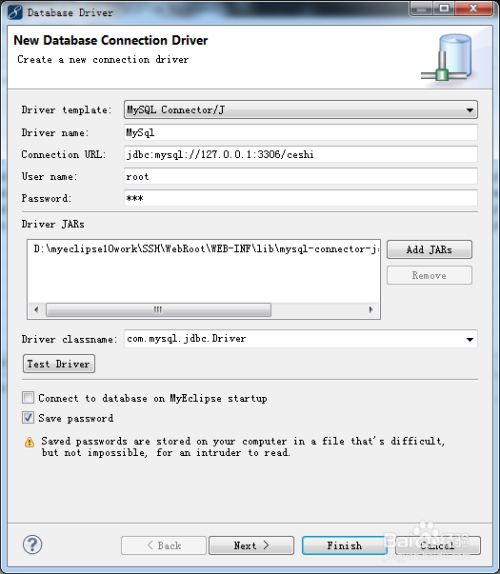Viewport: 500px width, 574px height.
Task: Click the "Driver JARs" section label
Action: pos(53,224)
